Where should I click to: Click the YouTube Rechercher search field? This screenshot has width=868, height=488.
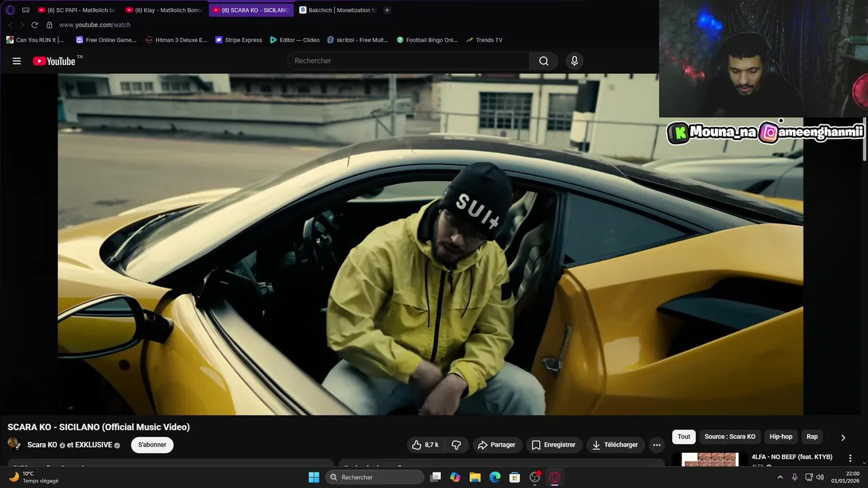point(408,61)
